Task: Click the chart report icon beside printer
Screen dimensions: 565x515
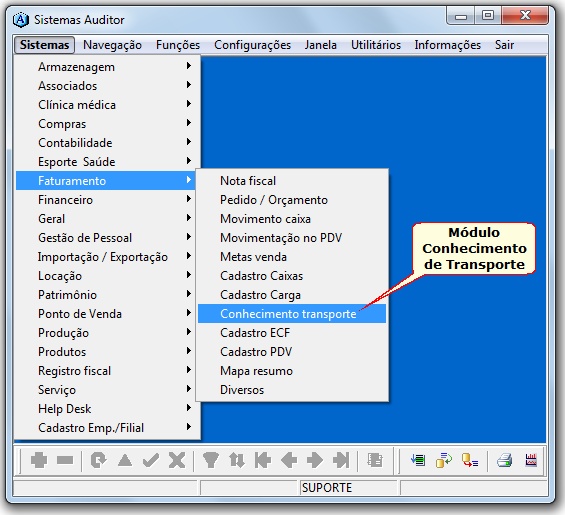Action: coord(531,460)
